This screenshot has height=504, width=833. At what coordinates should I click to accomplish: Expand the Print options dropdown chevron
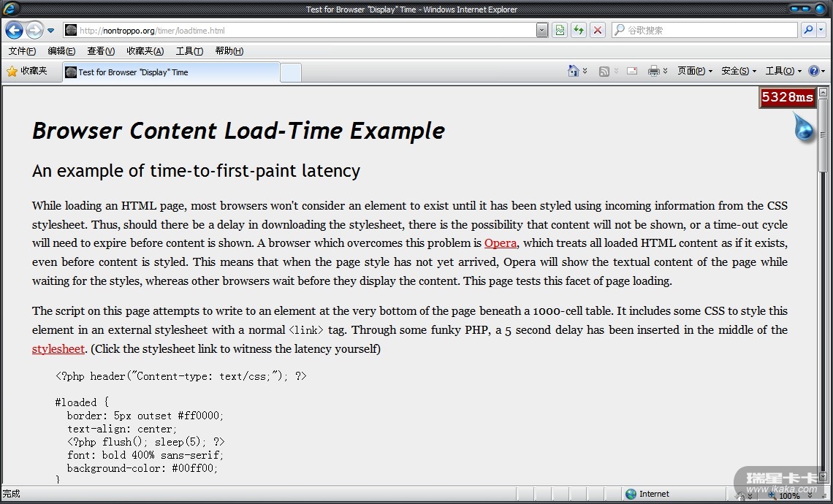coord(665,71)
